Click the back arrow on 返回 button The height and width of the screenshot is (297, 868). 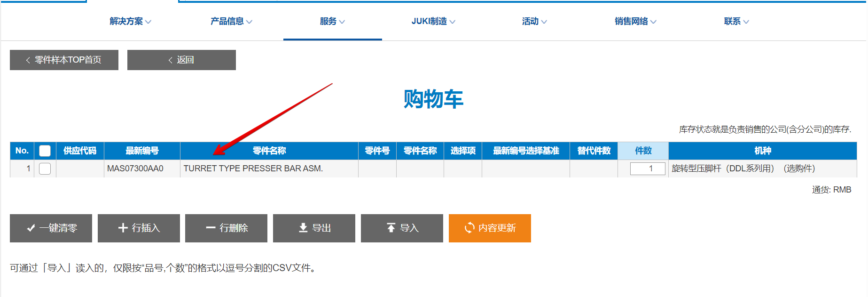coord(171,60)
